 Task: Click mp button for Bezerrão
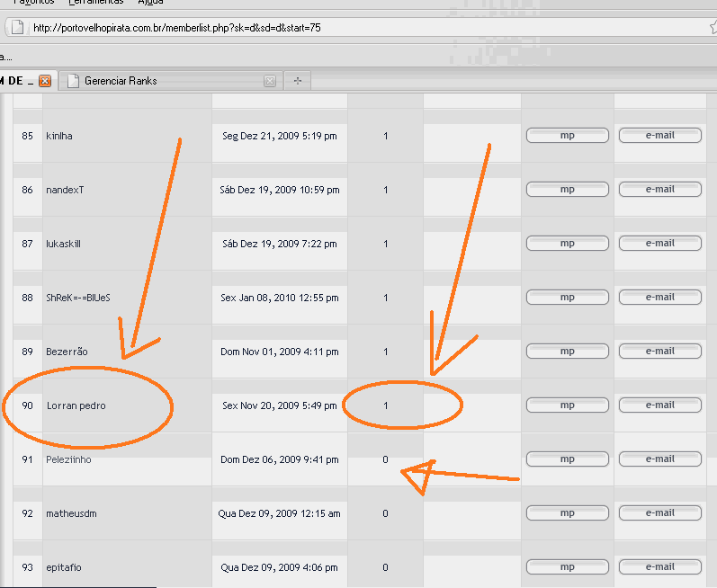pyautogui.click(x=567, y=352)
